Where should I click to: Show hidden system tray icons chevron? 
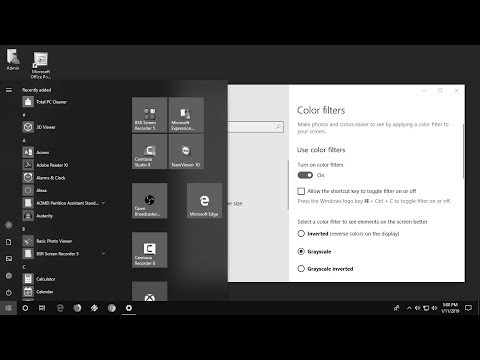coord(409,308)
